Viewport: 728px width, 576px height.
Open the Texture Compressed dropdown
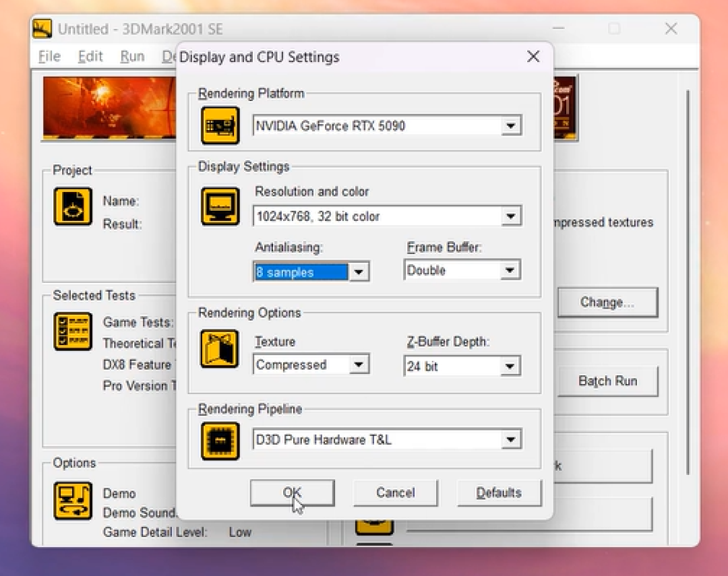click(x=311, y=365)
